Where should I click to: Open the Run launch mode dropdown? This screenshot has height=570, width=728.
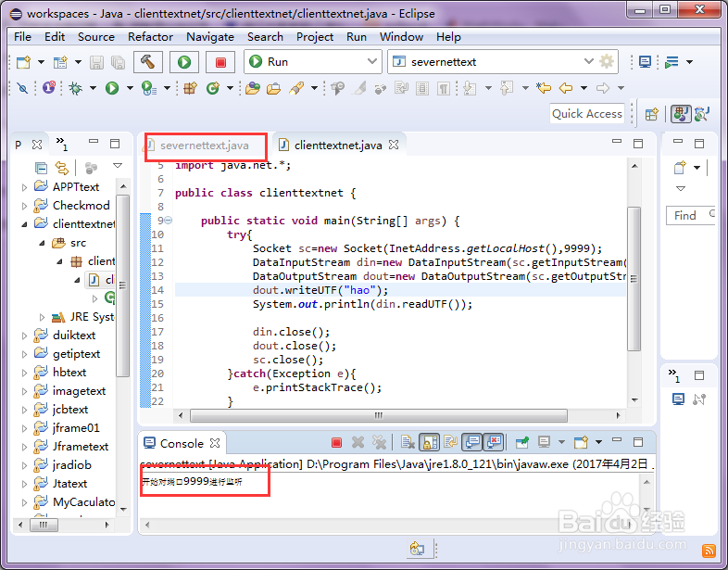click(x=372, y=61)
